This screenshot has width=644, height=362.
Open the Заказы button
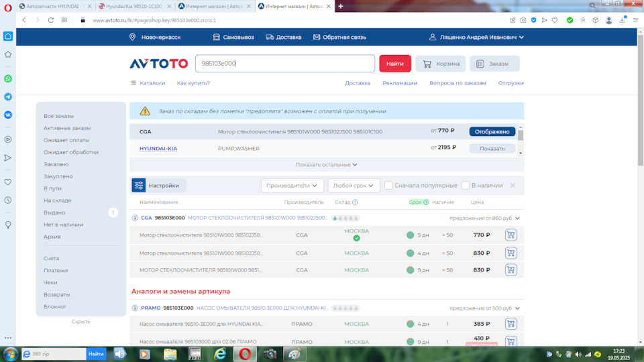(x=495, y=64)
